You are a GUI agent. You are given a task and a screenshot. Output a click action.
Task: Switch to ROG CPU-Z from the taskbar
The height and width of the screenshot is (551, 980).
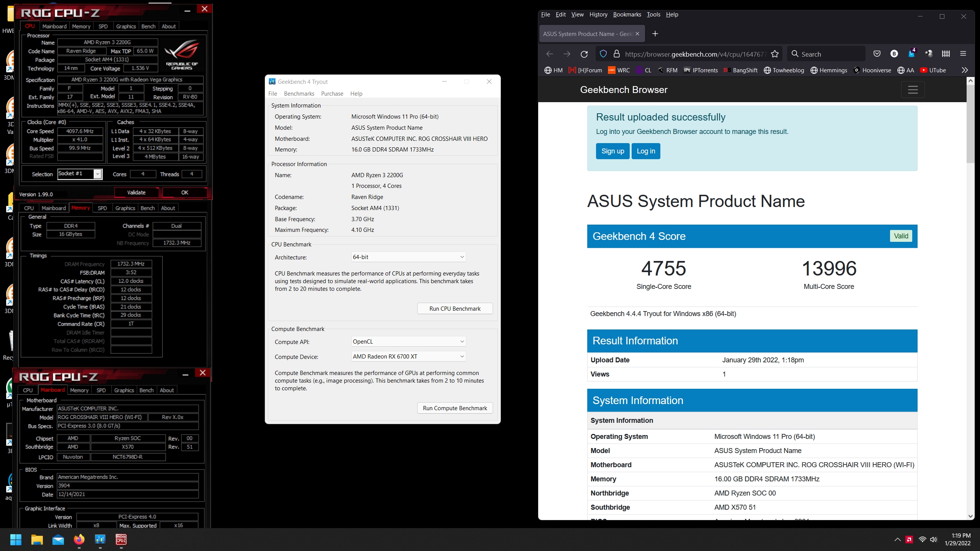pos(121,540)
